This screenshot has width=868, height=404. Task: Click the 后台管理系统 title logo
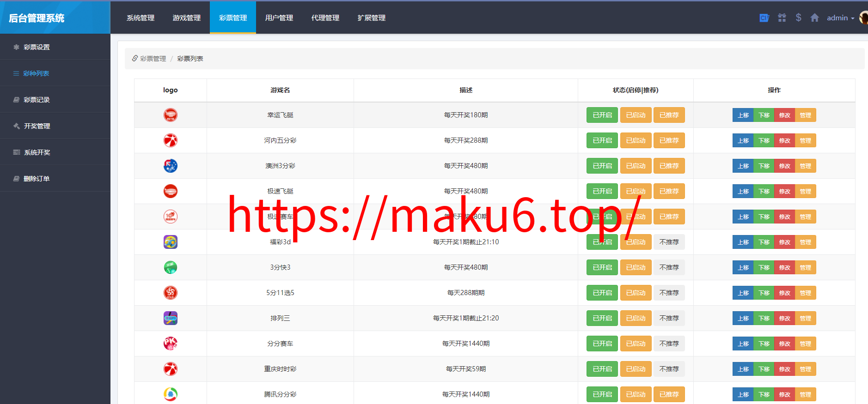point(37,18)
